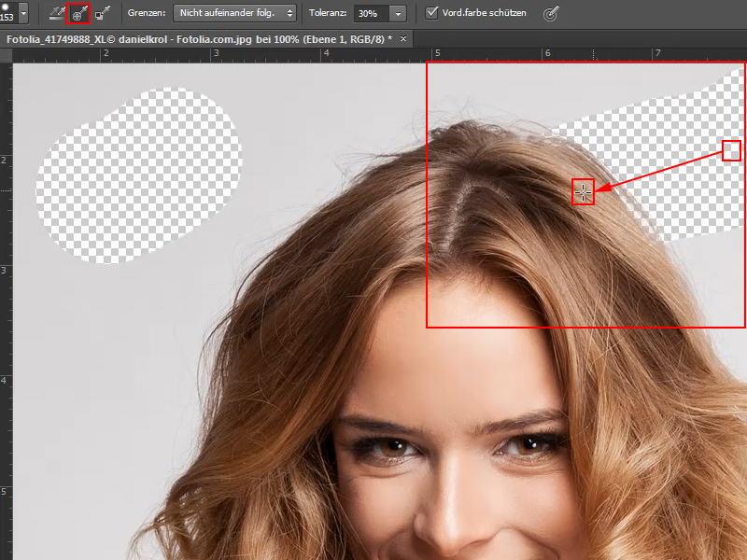This screenshot has width=747, height=560.
Task: Enable tablet pressure for size icon
Action: (x=550, y=14)
